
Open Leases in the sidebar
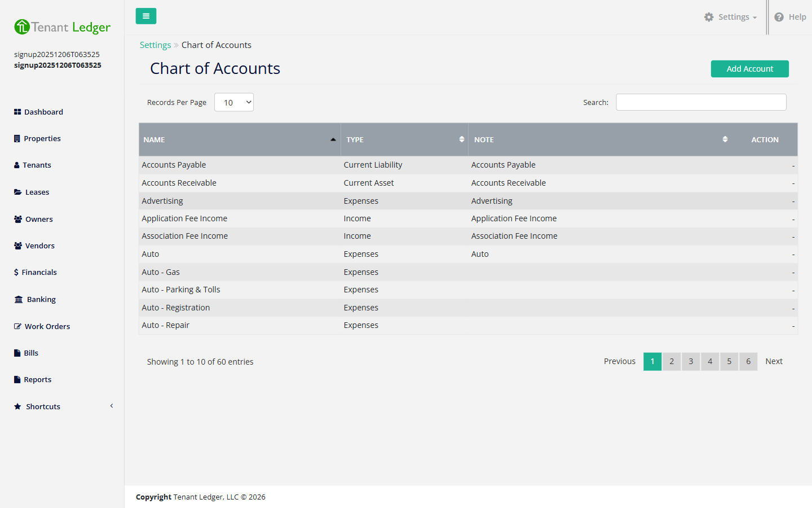tap(37, 192)
